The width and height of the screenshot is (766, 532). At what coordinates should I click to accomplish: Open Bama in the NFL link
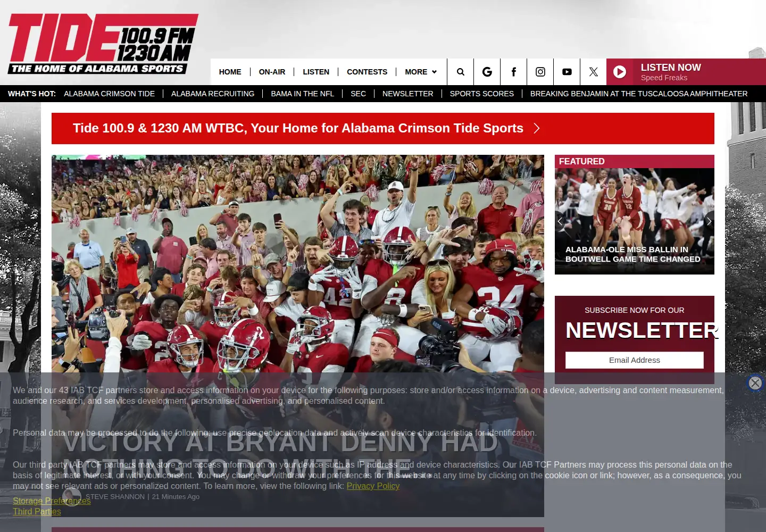(302, 94)
